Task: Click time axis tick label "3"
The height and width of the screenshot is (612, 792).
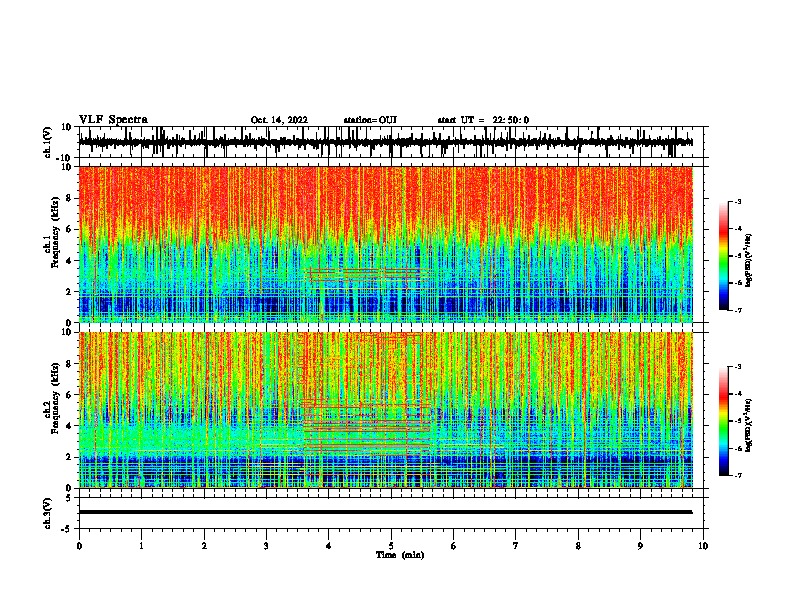Action: 266,546
